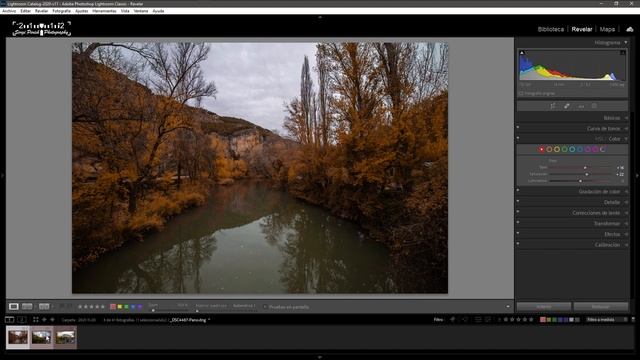Select the healing brush tool icon
This screenshot has width=640, height=360.
tap(567, 106)
